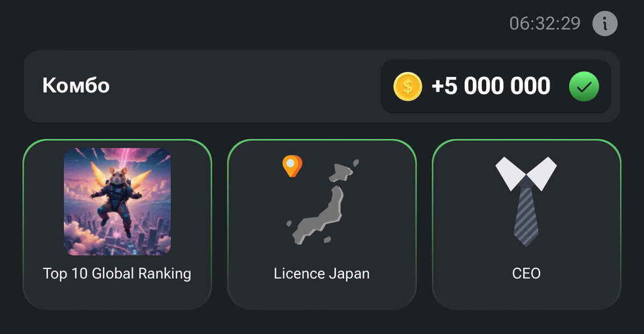Viewport: 644px width, 334px height.
Task: Click the gold dollar coin icon
Action: pos(408,86)
